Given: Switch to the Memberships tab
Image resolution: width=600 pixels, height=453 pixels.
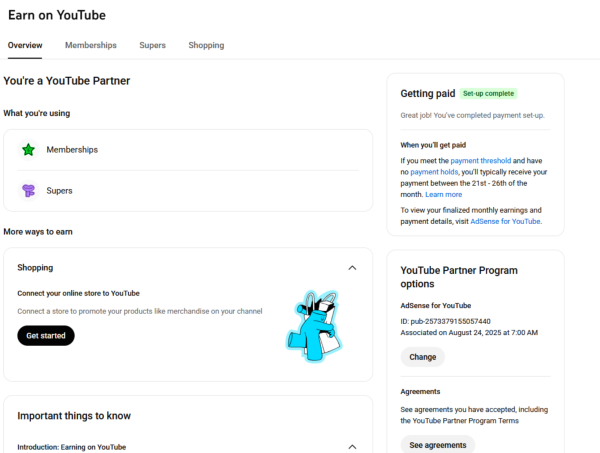Looking at the screenshot, I should pyautogui.click(x=91, y=45).
